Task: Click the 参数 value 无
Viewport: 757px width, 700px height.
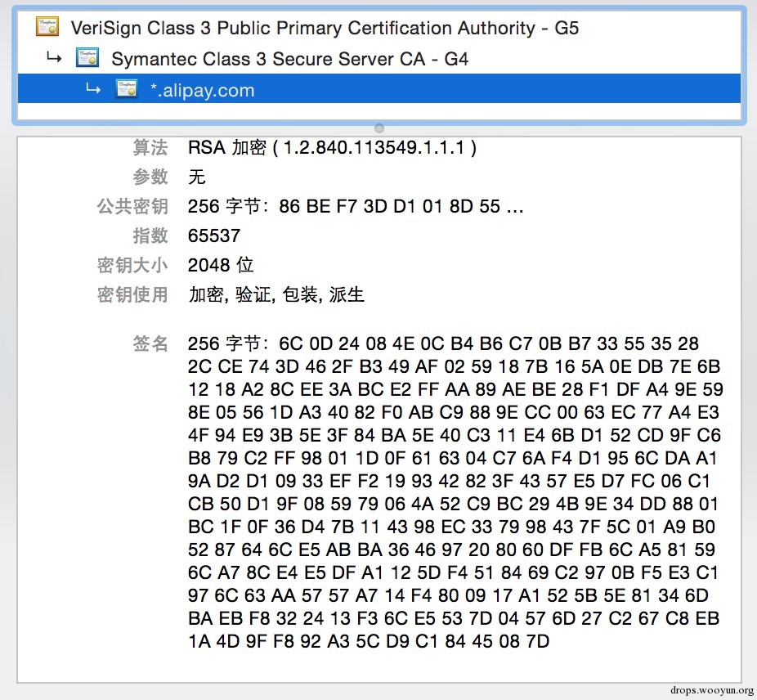Action: pyautogui.click(x=197, y=177)
